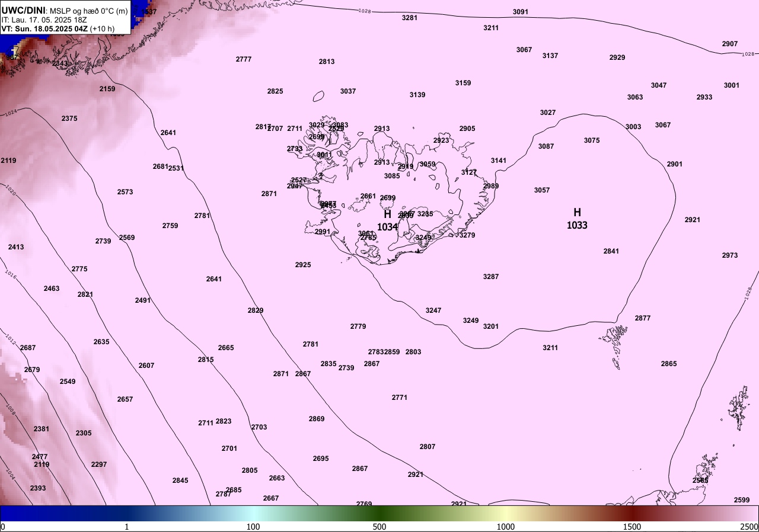Click the height value 2973
This screenshot has height=532, width=759.
pos(730,255)
